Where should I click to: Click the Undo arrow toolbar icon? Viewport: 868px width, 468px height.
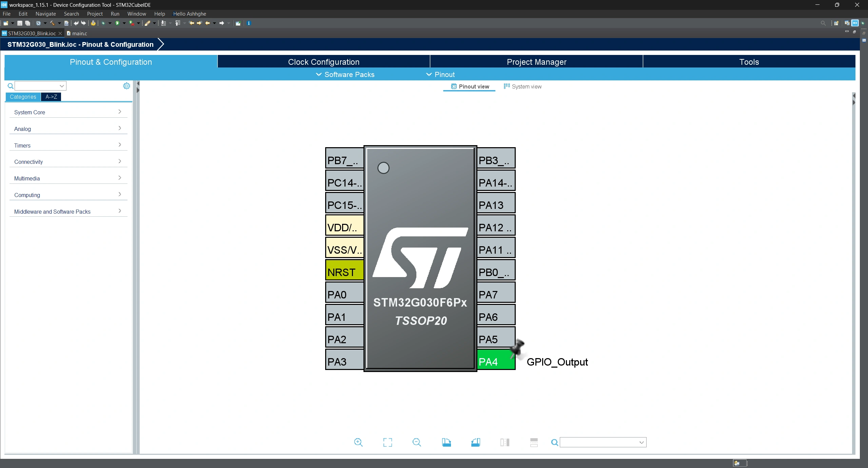tap(76, 23)
